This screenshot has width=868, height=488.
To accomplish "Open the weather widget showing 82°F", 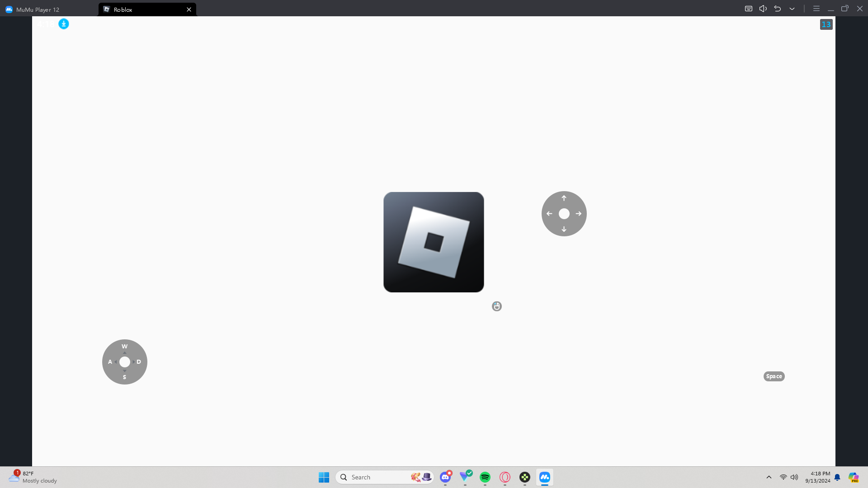I will [x=33, y=477].
